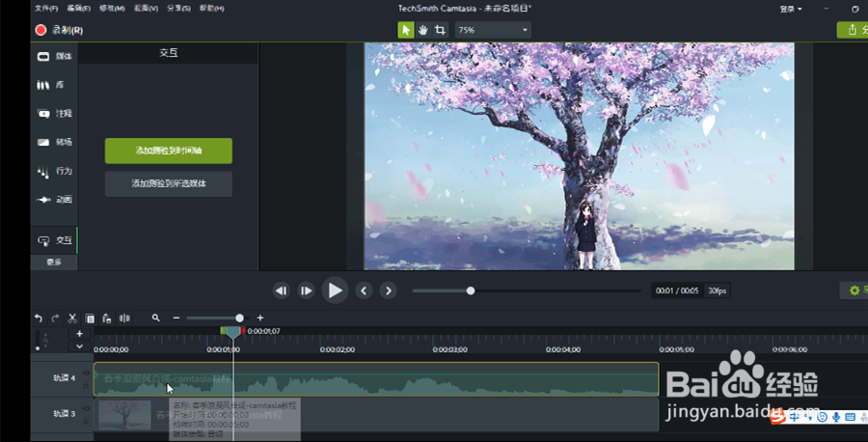Viewport: 868px width, 442px height.
Task: Select the crop tool
Action: [440, 30]
